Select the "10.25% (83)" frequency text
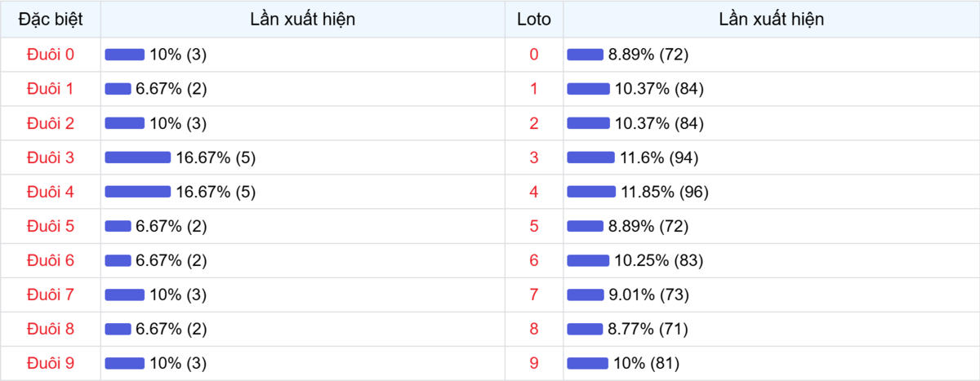The height and width of the screenshot is (381, 980). tap(656, 260)
